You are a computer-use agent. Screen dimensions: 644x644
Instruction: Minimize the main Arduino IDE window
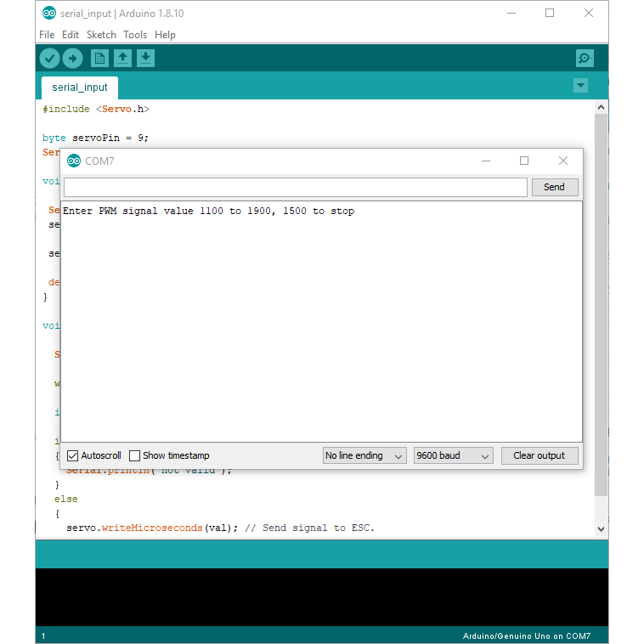coord(511,13)
